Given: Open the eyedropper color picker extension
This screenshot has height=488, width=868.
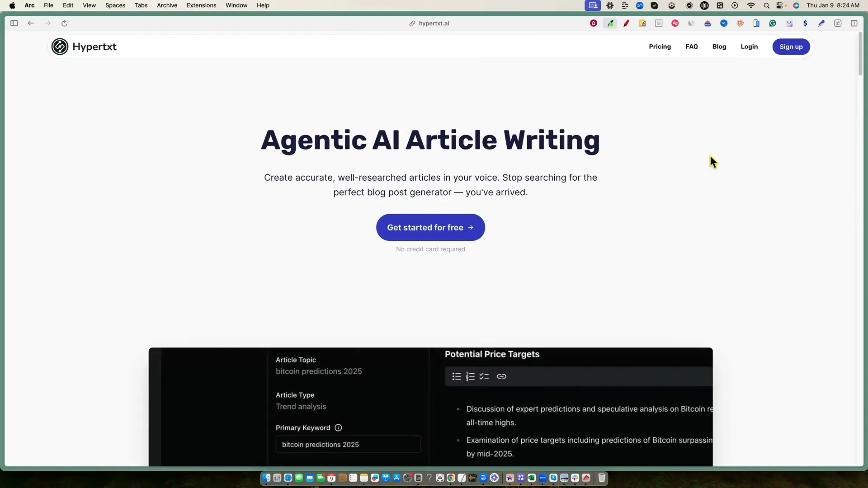Looking at the screenshot, I should [x=610, y=23].
